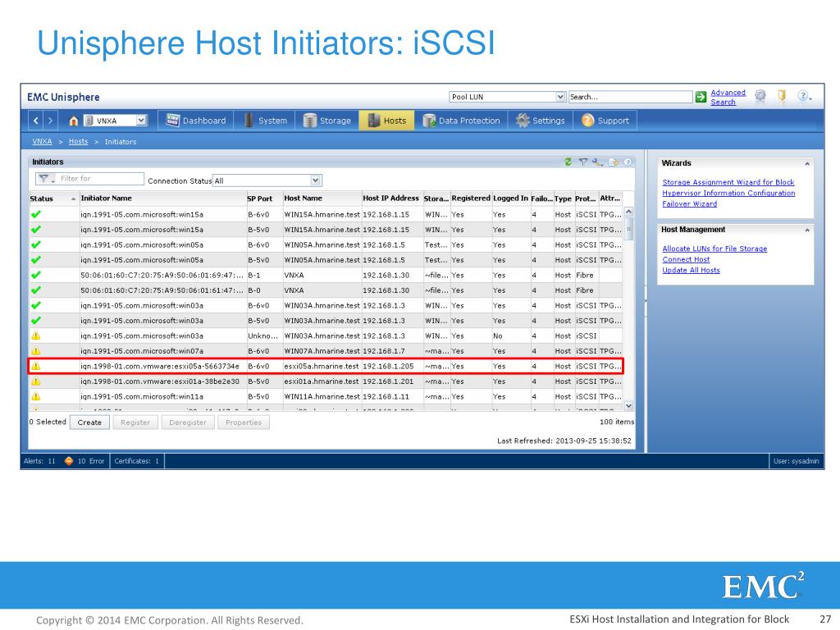Select initiator 50:06:01:60:C7:20:75:A9:50:06:01:69:47 row
This screenshot has height=630, width=840.
point(325,275)
